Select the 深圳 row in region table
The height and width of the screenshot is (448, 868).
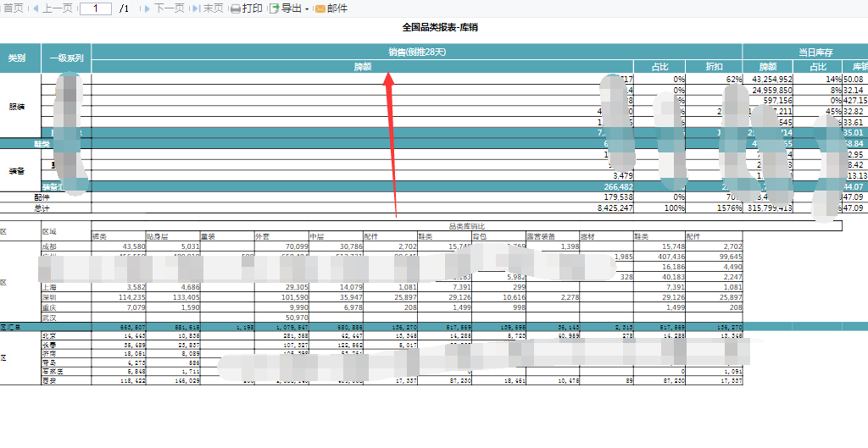point(51,297)
